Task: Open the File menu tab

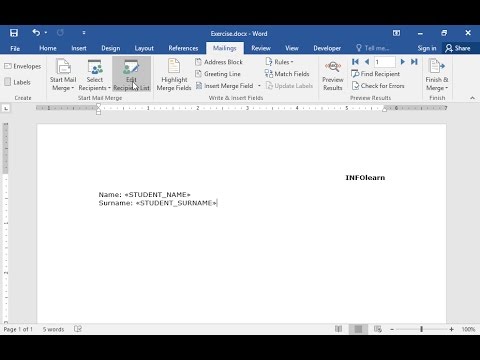Action: tap(15, 48)
